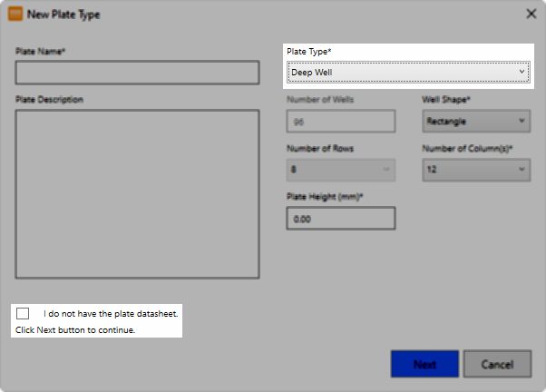Close the New Plate Type dialog

click(x=531, y=15)
